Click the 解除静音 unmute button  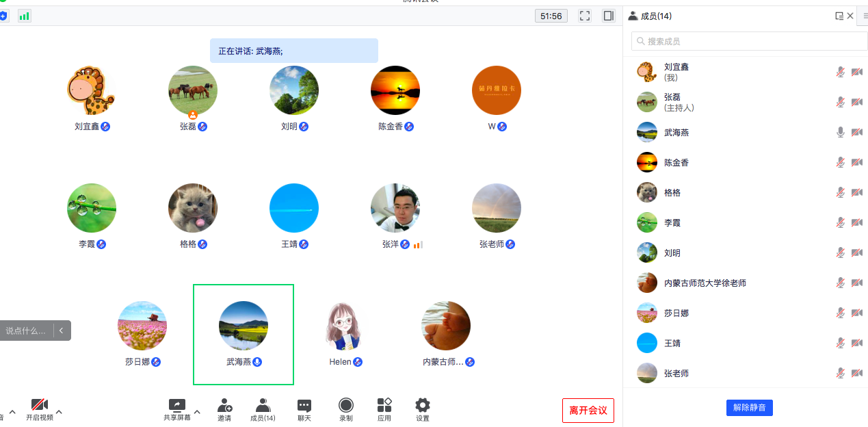pos(749,408)
